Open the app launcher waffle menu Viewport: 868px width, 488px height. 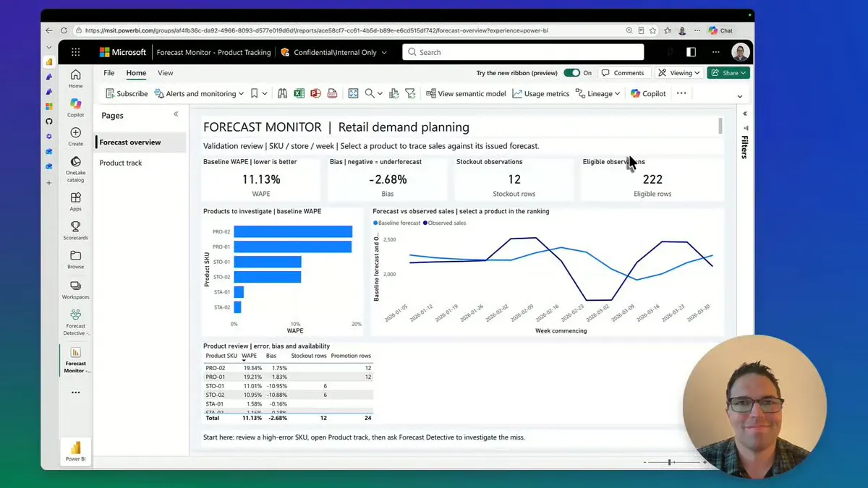point(76,52)
